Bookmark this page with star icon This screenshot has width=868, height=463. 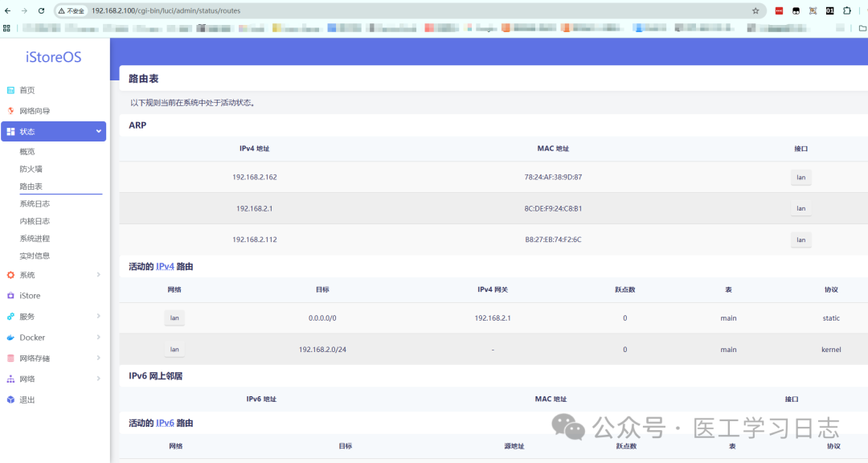[755, 10]
